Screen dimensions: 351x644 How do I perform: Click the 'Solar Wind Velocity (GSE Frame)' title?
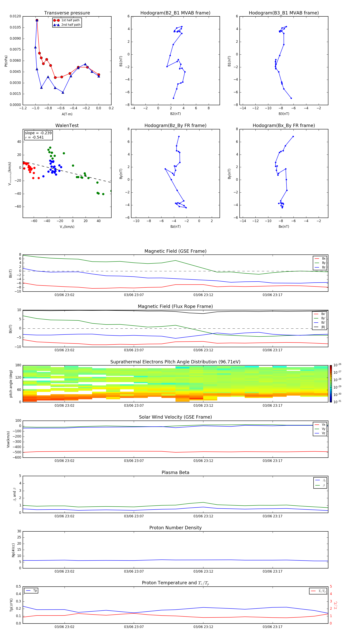(175, 417)
